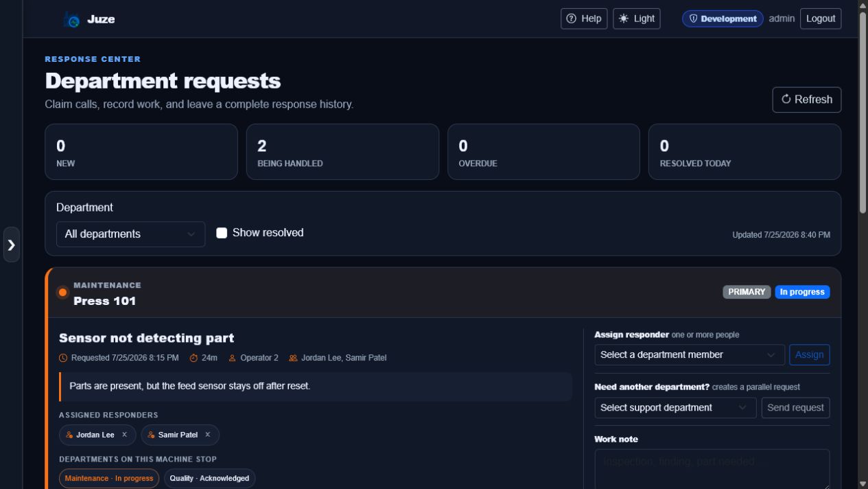The image size is (868, 489).
Task: Click the Juze logo icon
Action: pos(71,19)
